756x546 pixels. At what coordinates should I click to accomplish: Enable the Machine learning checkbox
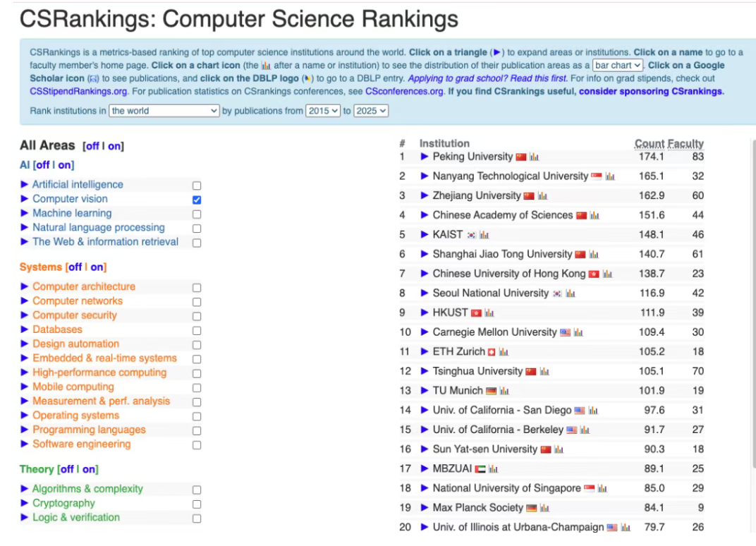coord(197,214)
